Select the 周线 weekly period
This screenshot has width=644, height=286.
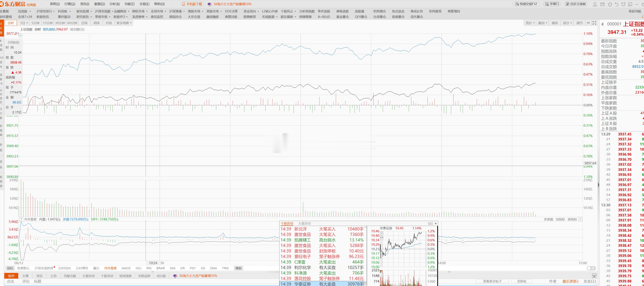point(96,23)
